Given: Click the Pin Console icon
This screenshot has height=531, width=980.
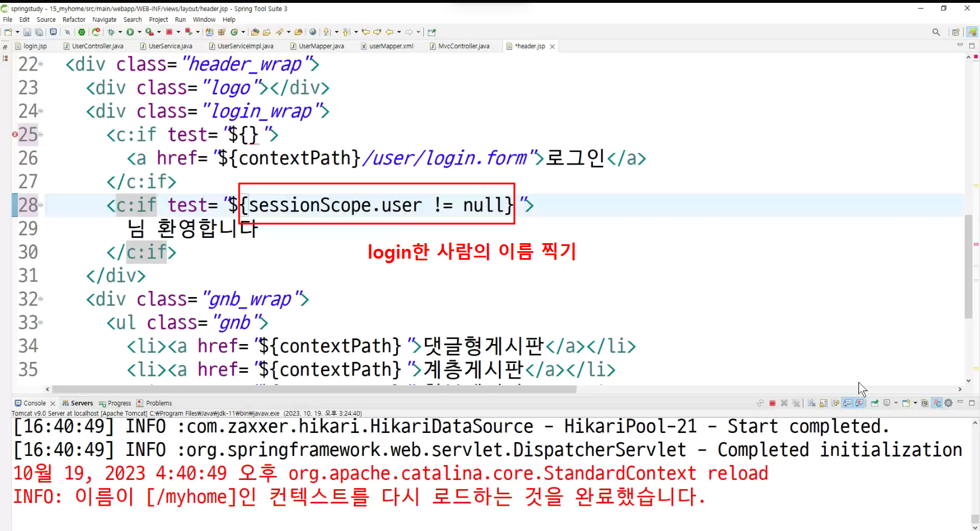Looking at the screenshot, I should 874,403.
